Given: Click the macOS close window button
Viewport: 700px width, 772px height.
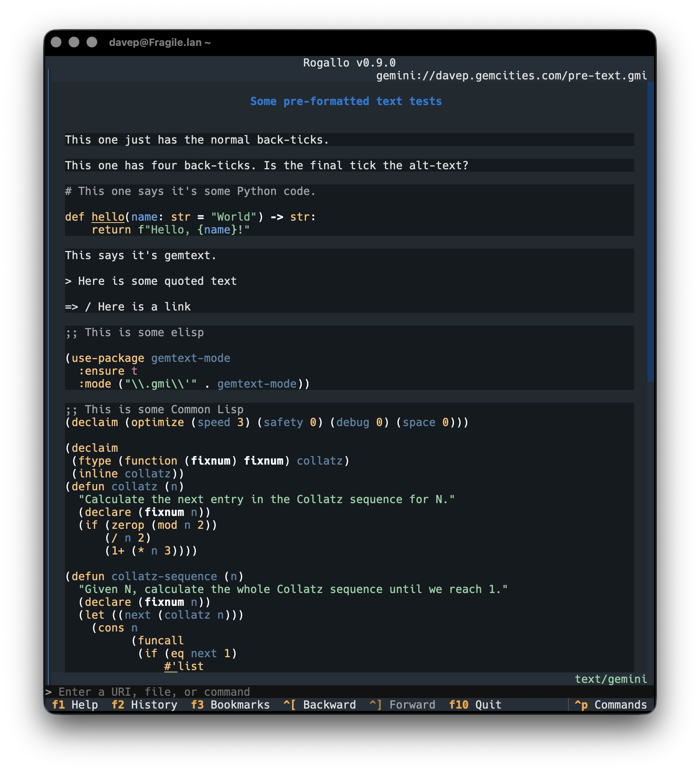Looking at the screenshot, I should pyautogui.click(x=56, y=42).
